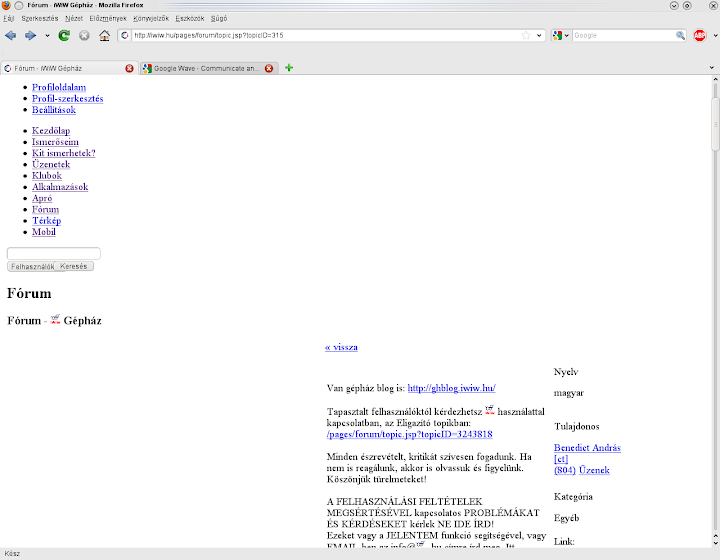Open the Ismerőseim link
Image resolution: width=720 pixels, height=560 pixels.
coord(55,142)
